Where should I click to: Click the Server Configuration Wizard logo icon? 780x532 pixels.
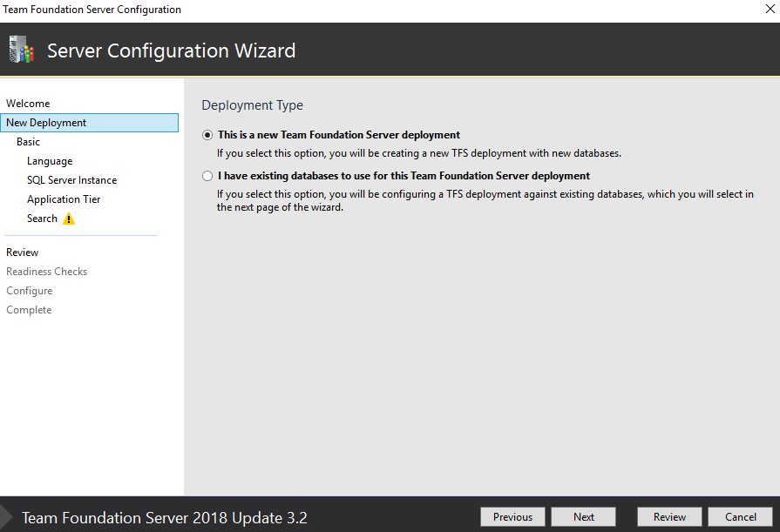tap(22, 50)
